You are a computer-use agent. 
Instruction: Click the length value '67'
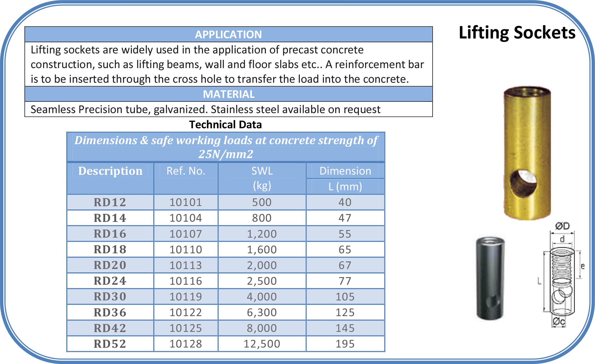click(x=345, y=265)
